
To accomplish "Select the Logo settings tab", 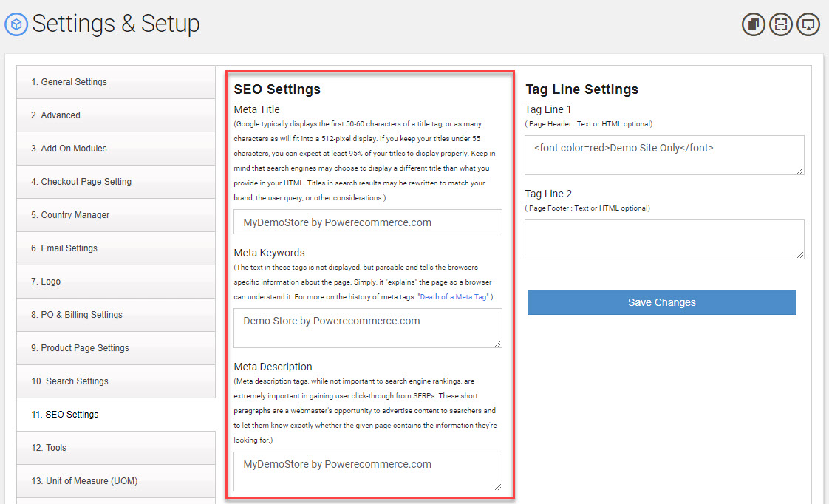I will pyautogui.click(x=116, y=282).
